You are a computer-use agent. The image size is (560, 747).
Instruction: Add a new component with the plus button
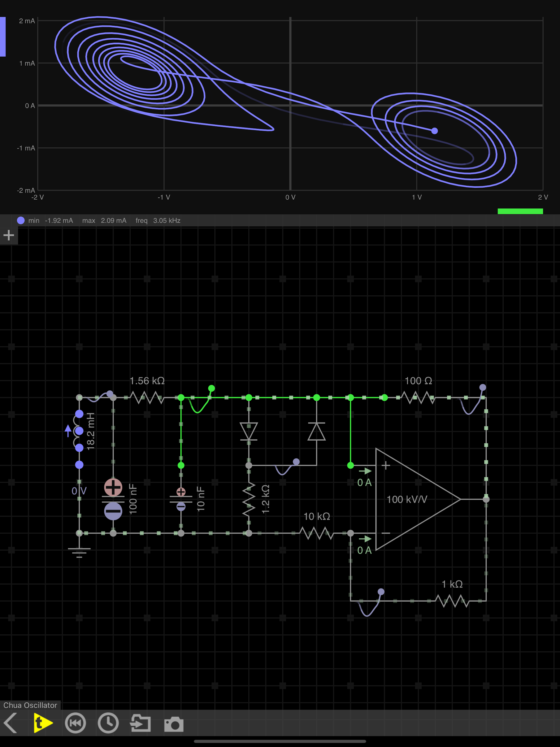click(x=8, y=235)
